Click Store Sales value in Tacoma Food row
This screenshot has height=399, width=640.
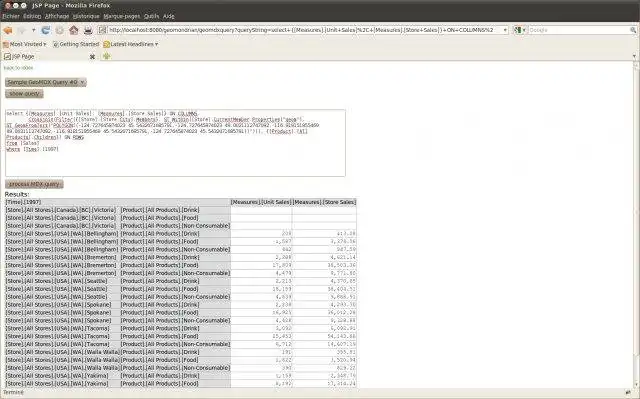point(324,336)
